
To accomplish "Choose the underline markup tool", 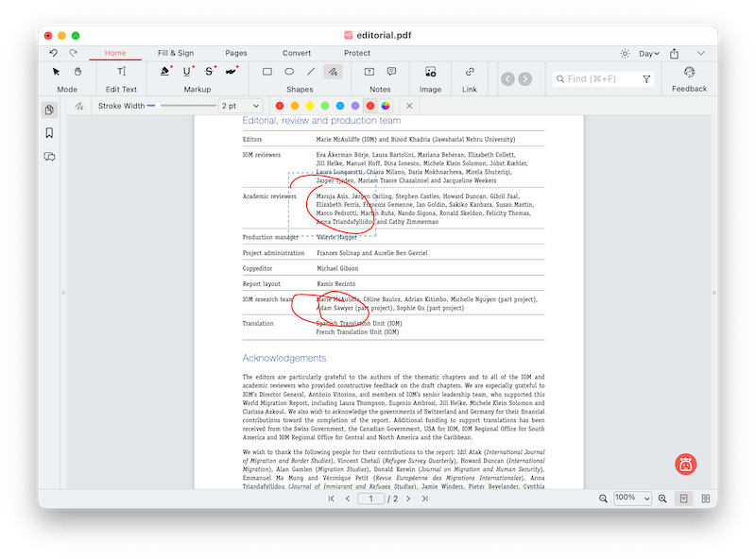I will tap(186, 72).
